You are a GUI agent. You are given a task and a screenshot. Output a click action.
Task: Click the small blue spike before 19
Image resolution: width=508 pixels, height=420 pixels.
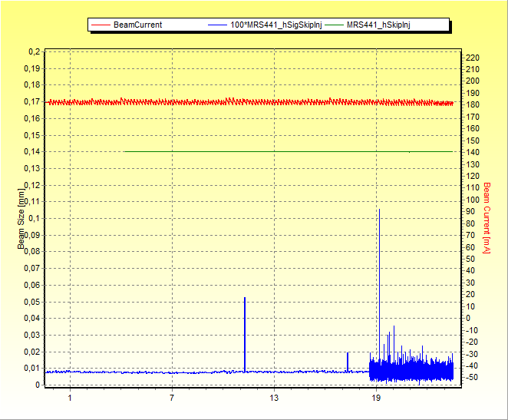point(348,361)
